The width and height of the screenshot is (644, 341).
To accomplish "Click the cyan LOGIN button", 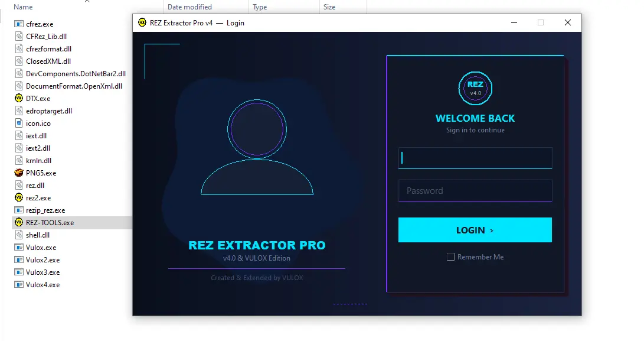I will click(x=475, y=230).
